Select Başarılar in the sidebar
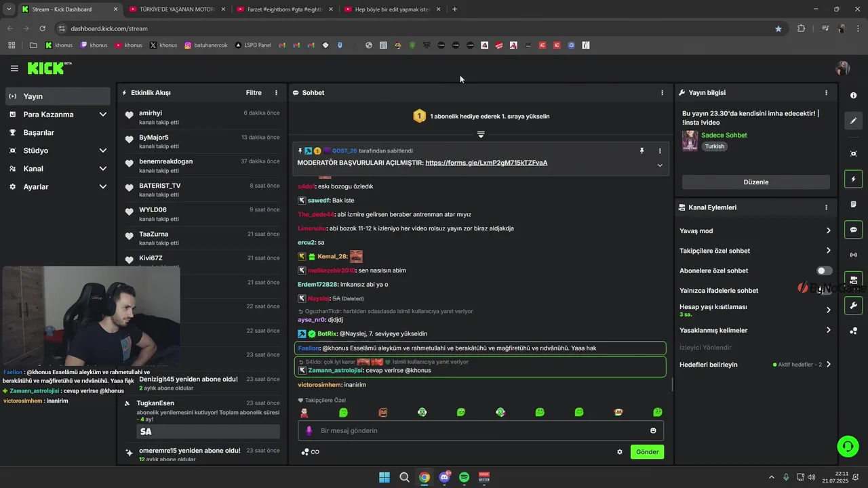 tap(58, 133)
